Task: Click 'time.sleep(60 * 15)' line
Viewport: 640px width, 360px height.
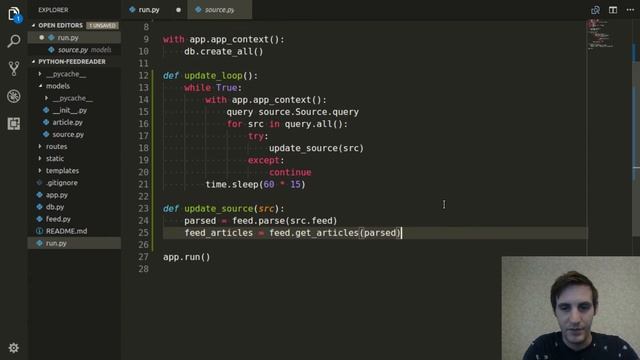Action: click(x=255, y=184)
